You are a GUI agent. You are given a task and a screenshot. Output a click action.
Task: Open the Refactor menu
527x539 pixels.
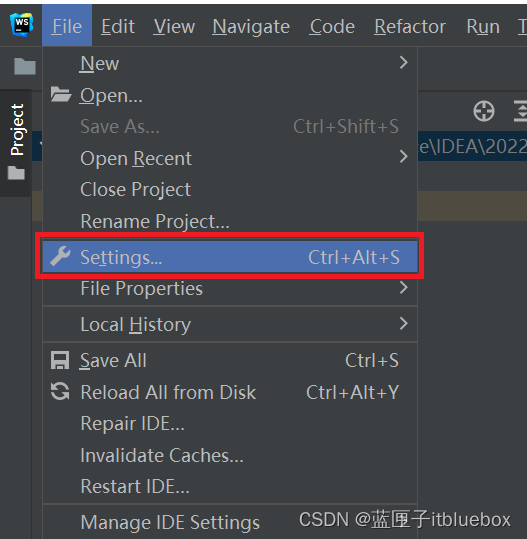[x=410, y=26]
